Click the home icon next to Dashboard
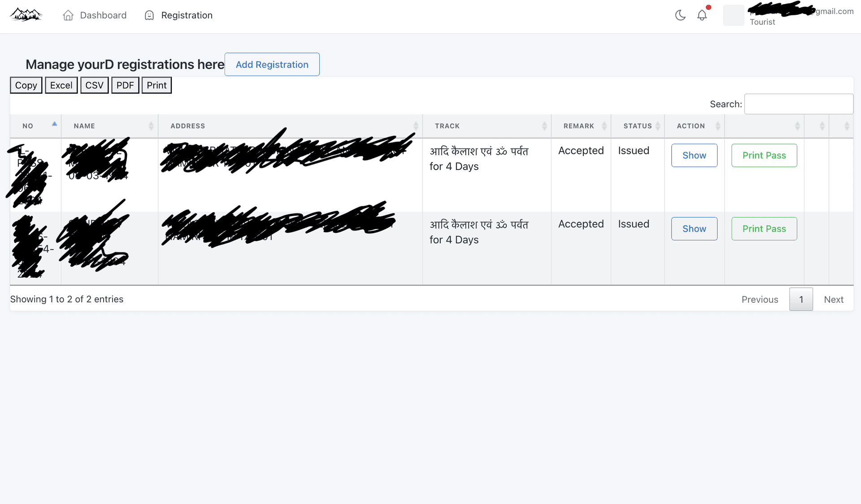Image resolution: width=861 pixels, height=504 pixels. click(68, 15)
